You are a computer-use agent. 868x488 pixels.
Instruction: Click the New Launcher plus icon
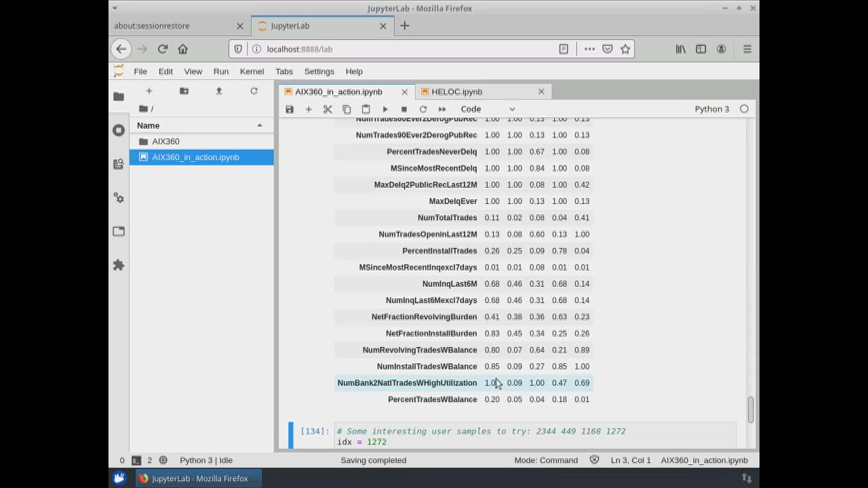149,91
